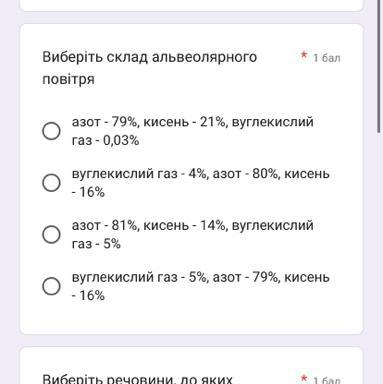Select radio circle for вуглекислий газ - 4% option
The image size is (383, 384).
coord(51,183)
